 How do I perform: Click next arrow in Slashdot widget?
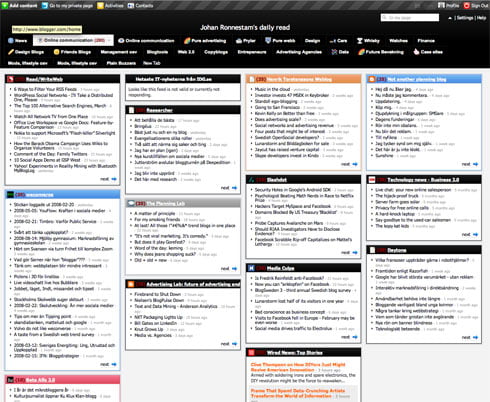click(x=355, y=253)
